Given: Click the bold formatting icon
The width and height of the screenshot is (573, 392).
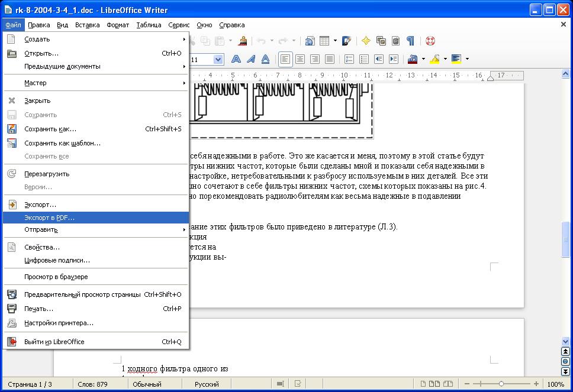Looking at the screenshot, I should pos(236,59).
